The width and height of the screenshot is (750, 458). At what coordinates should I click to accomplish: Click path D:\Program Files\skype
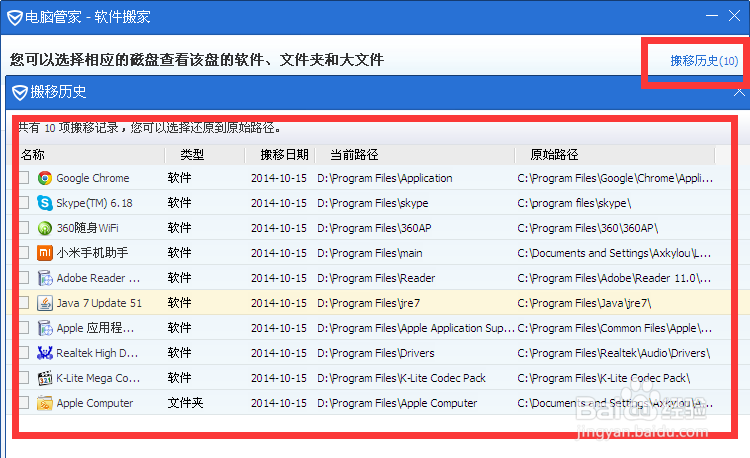[373, 203]
